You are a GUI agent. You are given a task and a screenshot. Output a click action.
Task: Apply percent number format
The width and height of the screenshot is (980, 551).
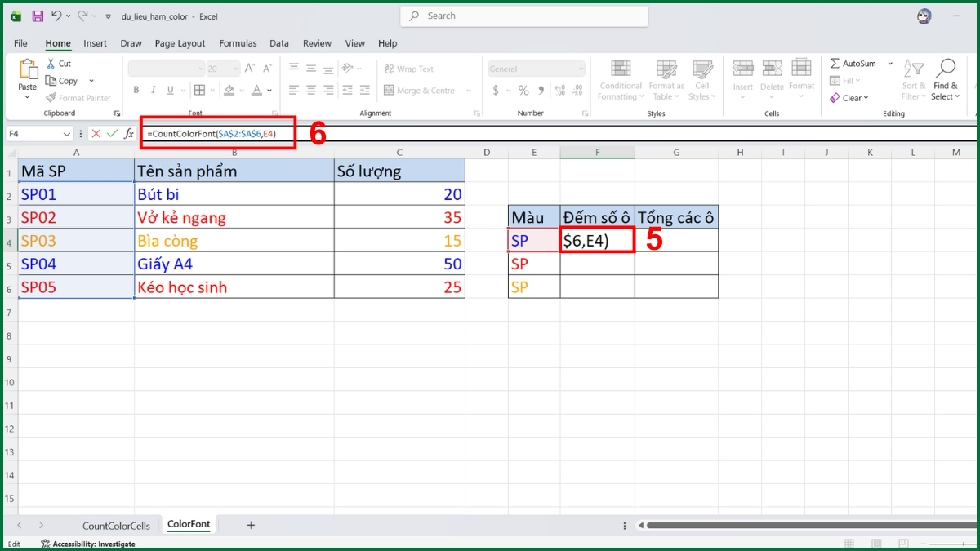point(522,91)
